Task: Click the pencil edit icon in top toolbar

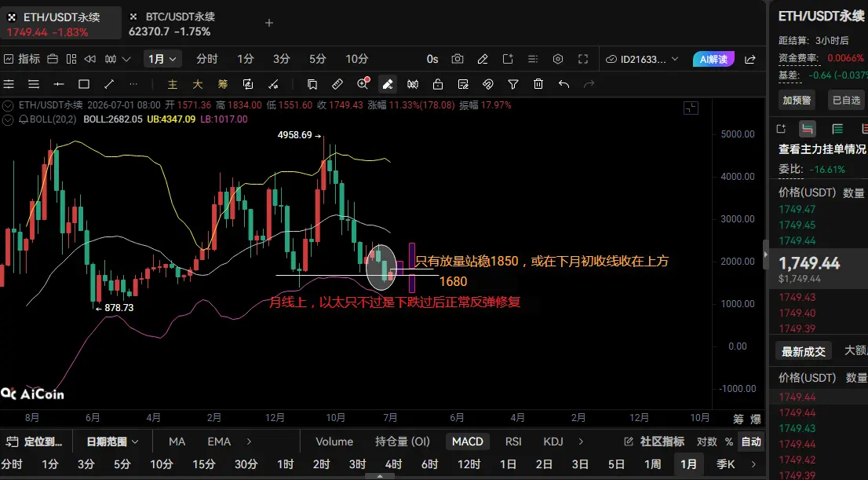Action: (x=483, y=59)
